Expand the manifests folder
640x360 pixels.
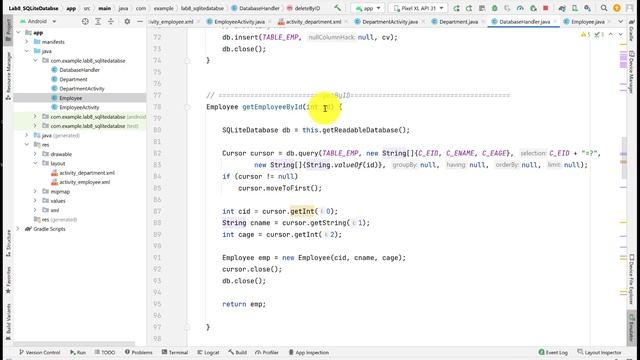(x=27, y=42)
